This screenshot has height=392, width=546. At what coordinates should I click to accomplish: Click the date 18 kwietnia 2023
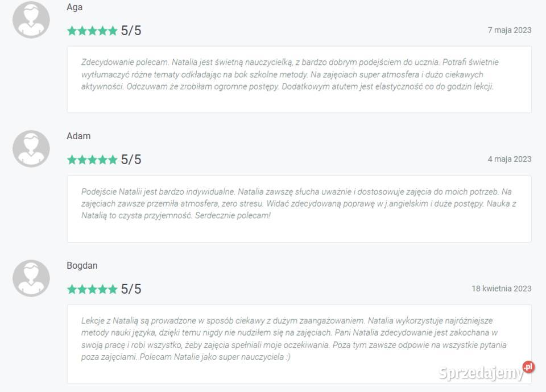click(501, 289)
